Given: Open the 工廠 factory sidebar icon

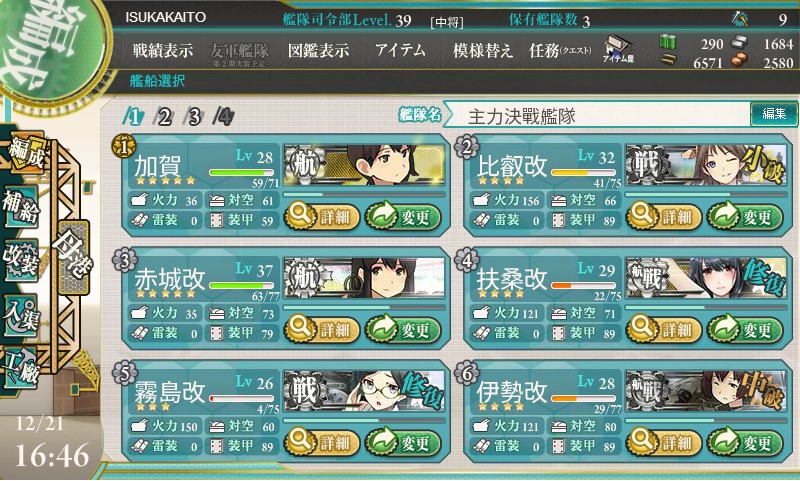Looking at the screenshot, I should coord(21,367).
